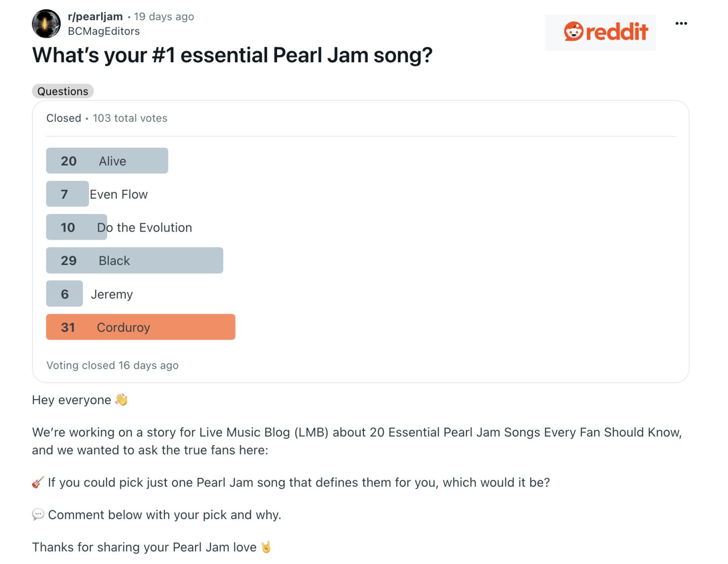
Task: Click the Black poll option
Action: tap(134, 260)
